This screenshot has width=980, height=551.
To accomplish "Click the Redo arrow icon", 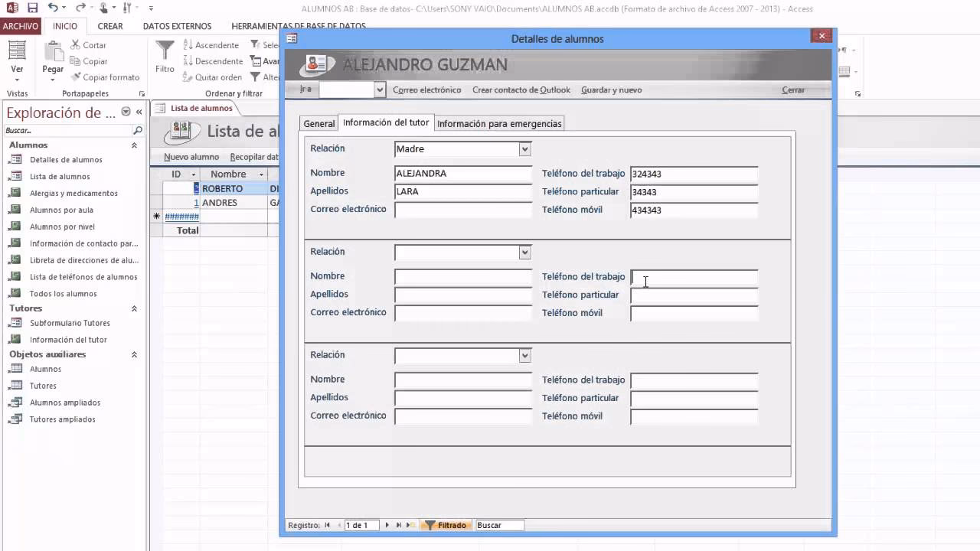I will click(80, 8).
